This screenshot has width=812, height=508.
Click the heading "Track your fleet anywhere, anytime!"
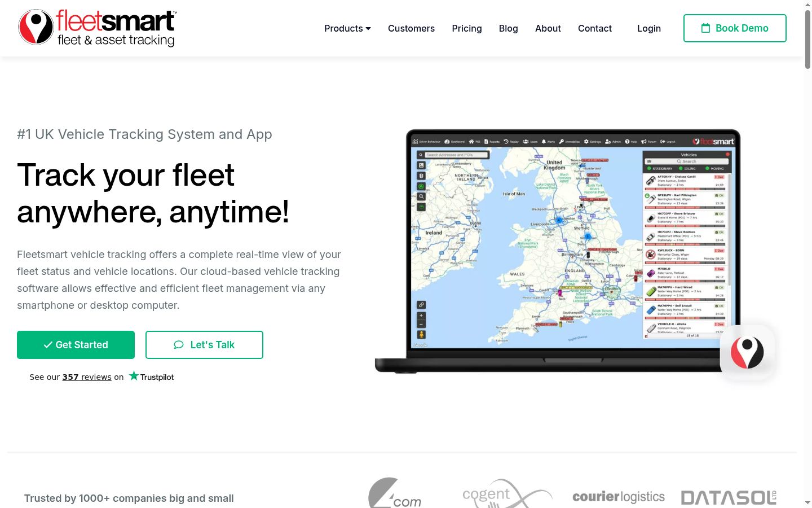tap(153, 193)
